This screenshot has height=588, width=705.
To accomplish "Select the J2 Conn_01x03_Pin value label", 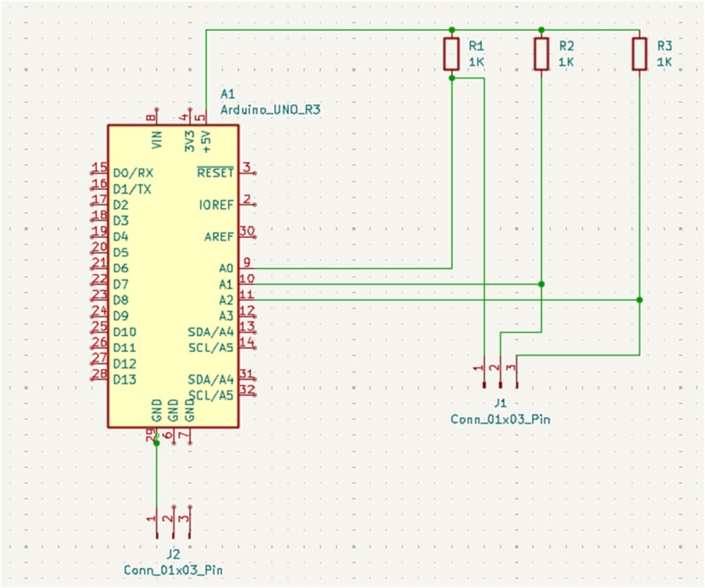I will point(173,570).
